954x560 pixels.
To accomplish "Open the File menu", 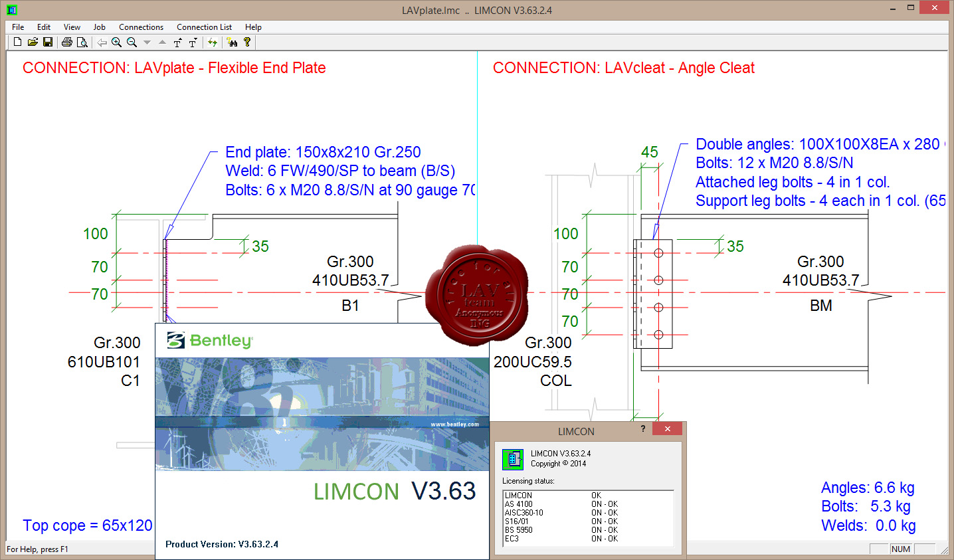I will click(x=18, y=27).
